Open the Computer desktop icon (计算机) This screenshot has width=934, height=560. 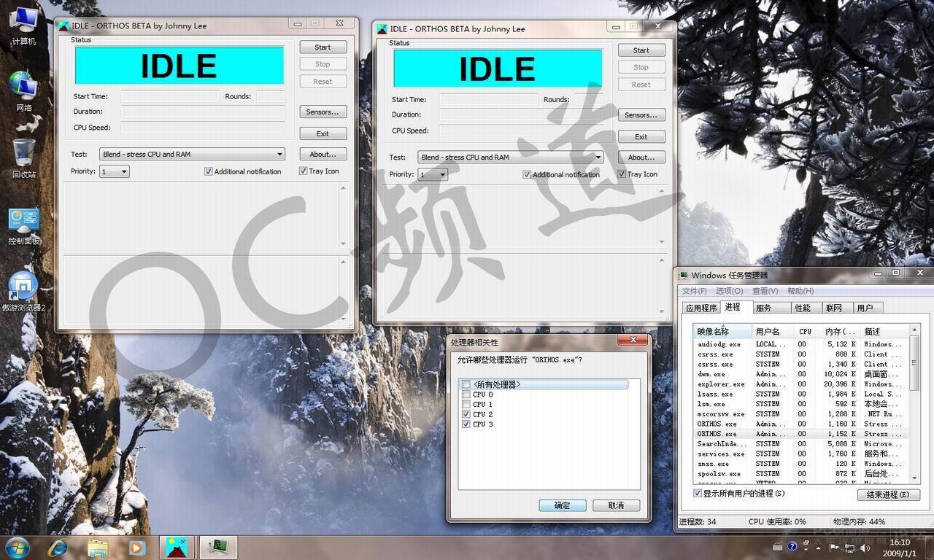coord(23,26)
